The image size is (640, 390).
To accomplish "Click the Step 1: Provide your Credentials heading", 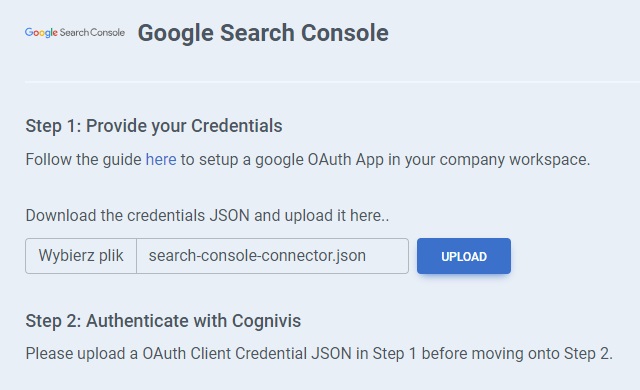I will pos(154,126).
